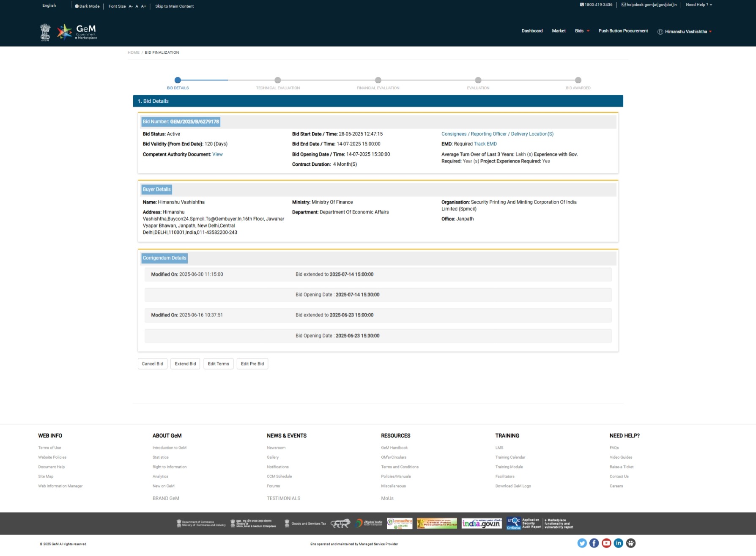The height and width of the screenshot is (556, 756).
Task: Click the Extend Bid button
Action: tap(185, 364)
